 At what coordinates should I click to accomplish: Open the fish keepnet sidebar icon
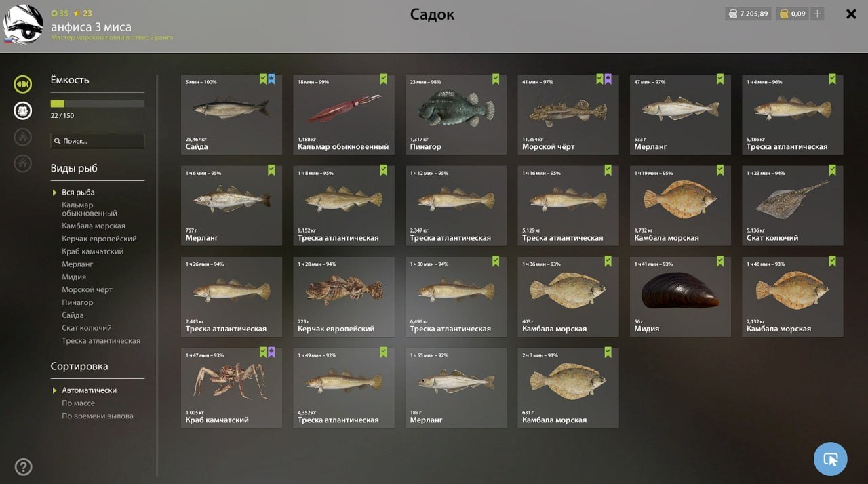(23, 85)
